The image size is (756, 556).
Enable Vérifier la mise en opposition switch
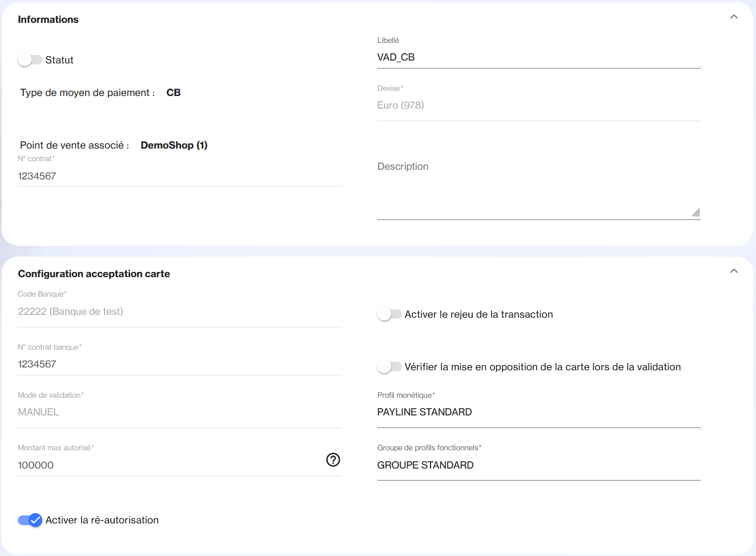(389, 366)
